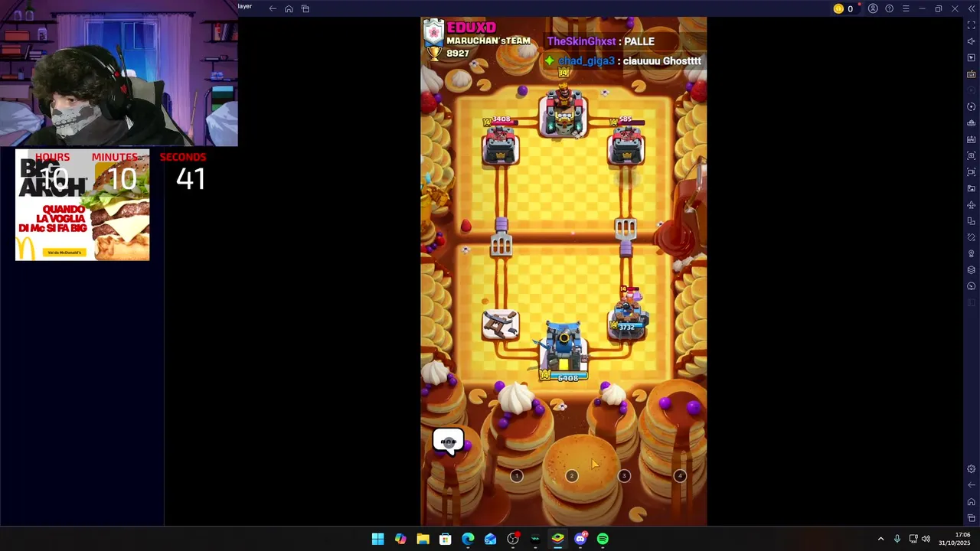980x551 pixels.
Task: Open the Windows Start button
Action: coord(377,539)
